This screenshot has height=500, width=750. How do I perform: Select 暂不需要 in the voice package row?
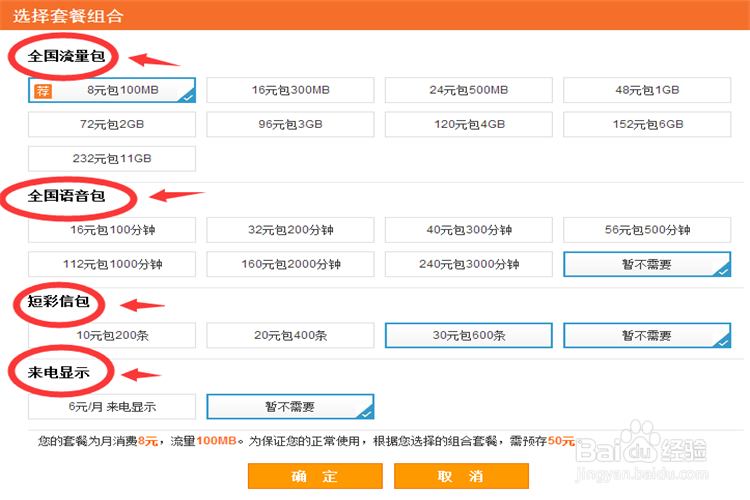coord(647,264)
